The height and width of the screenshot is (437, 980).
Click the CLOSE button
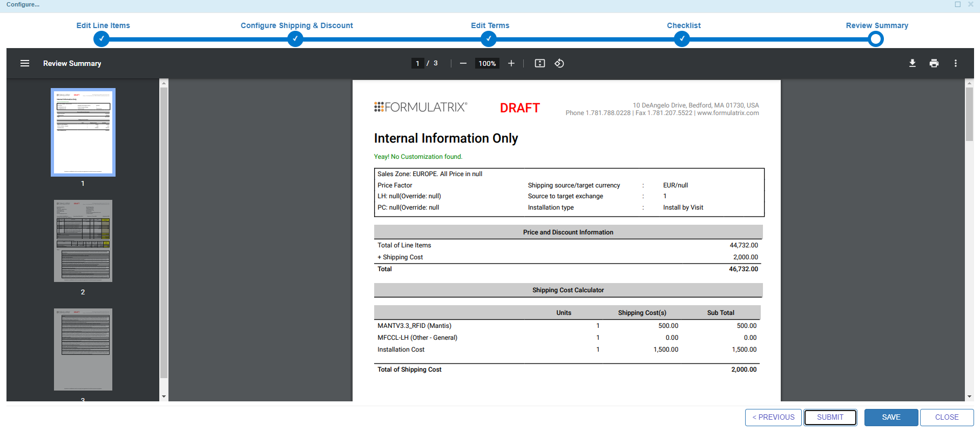947,418
